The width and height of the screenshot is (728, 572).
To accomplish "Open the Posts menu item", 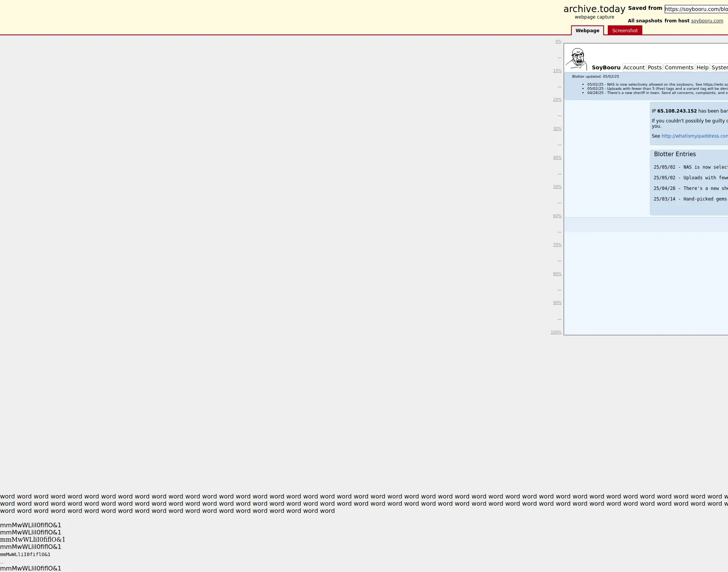I will click(654, 67).
